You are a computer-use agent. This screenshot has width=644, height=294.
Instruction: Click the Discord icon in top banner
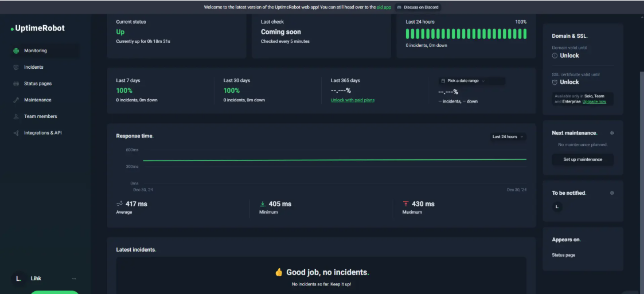pos(399,7)
